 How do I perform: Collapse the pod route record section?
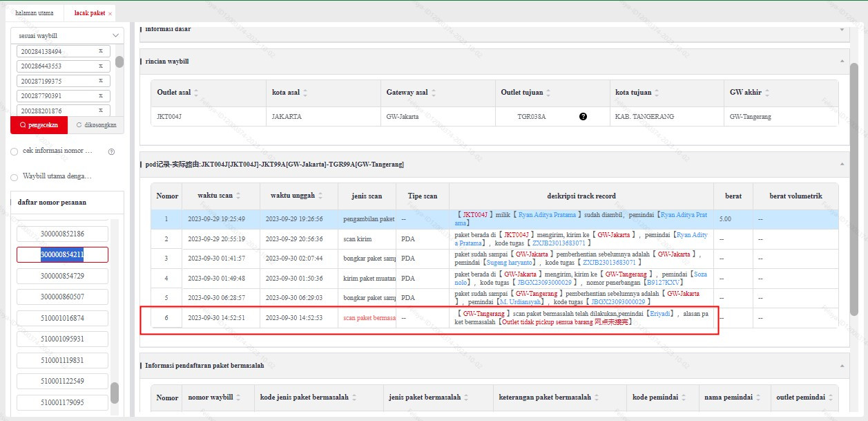coord(841,165)
